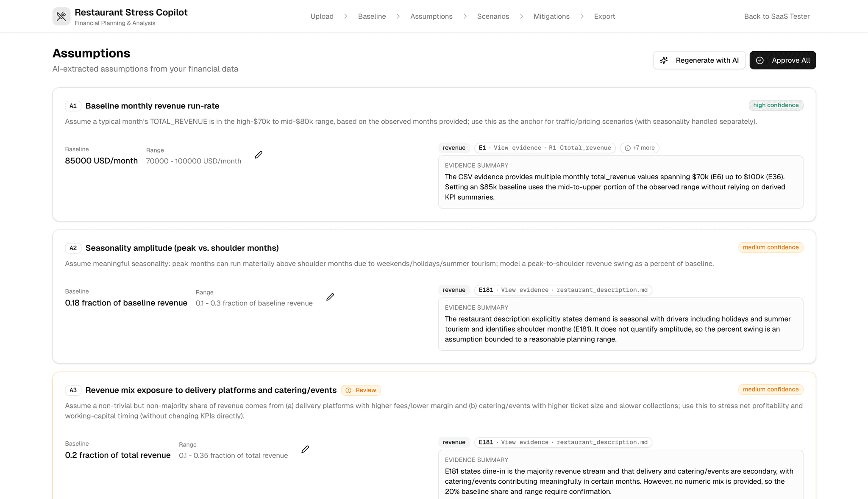
Task: Navigate to the Baseline step
Action: (x=372, y=17)
